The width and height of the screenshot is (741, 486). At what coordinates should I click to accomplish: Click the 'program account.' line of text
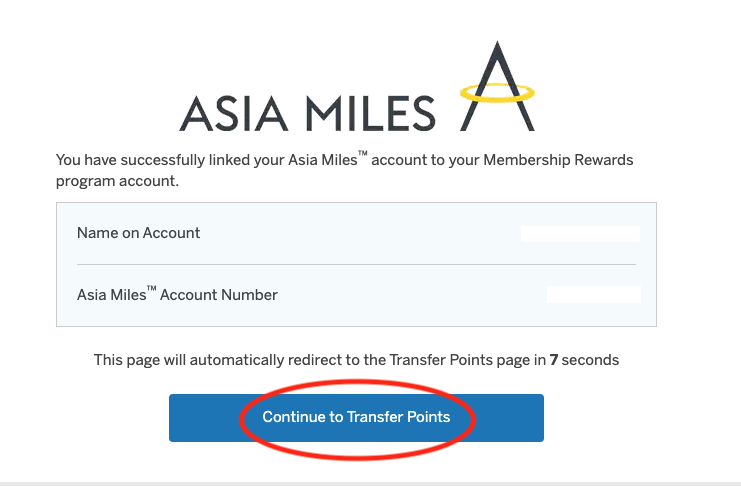[x=116, y=181]
